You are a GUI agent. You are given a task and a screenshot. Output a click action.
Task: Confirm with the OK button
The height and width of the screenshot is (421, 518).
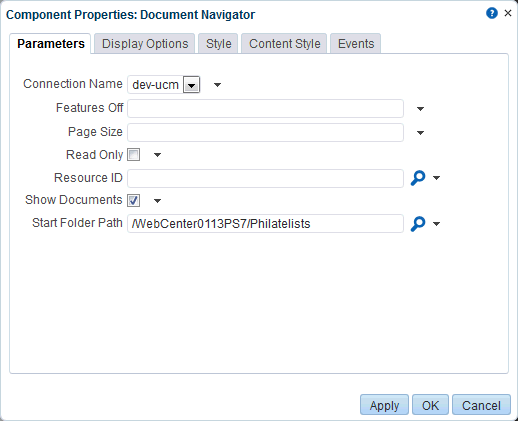pyautogui.click(x=430, y=405)
